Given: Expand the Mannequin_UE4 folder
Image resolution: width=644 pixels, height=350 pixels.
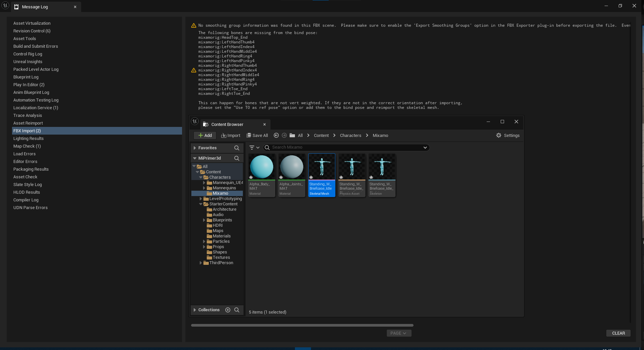Looking at the screenshot, I should click(204, 183).
